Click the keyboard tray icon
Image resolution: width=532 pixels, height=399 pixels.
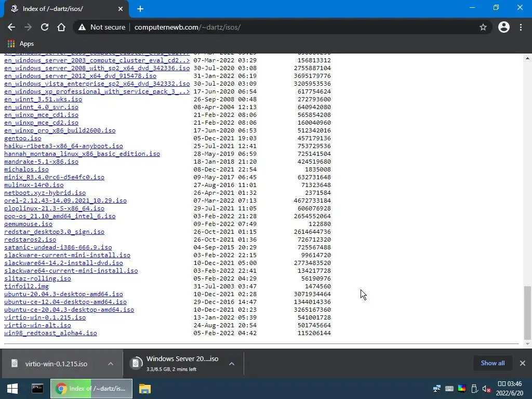pos(449,389)
